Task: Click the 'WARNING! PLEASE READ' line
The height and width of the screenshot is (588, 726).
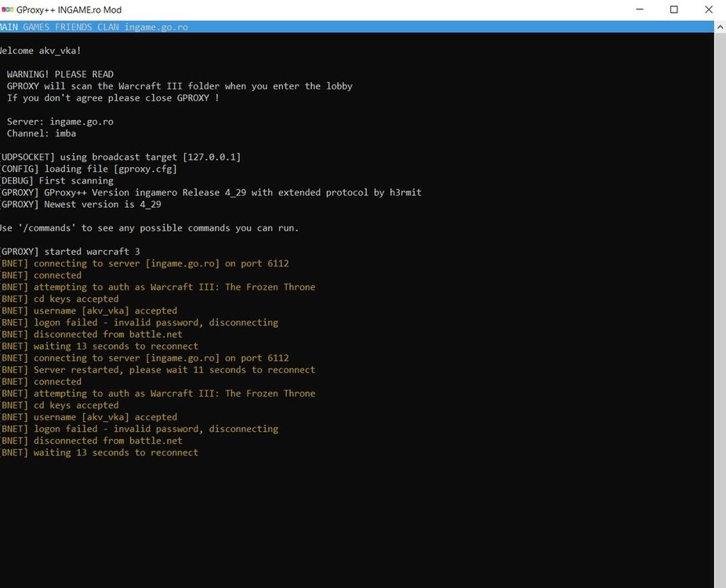Action: [60, 74]
